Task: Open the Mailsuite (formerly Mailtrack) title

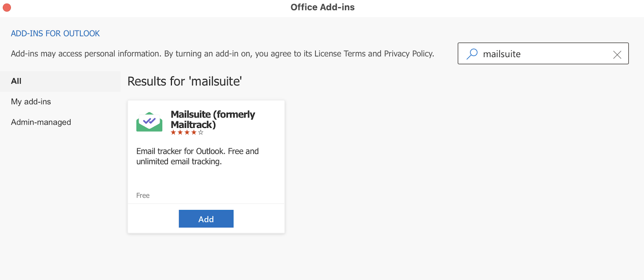Action: tap(213, 119)
